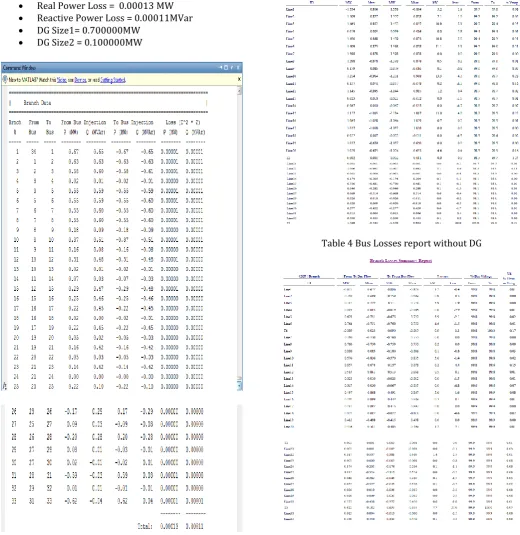520x535 pixels.
Task: Click the info icon in the MATLAB banner
Action: click(x=5, y=79)
